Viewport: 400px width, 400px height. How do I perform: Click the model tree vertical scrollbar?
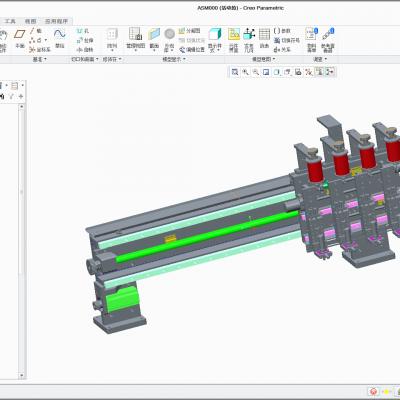pos(22,241)
